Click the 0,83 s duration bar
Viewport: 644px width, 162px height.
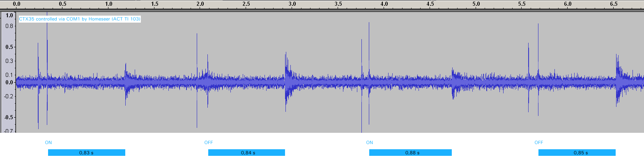pos(86,153)
